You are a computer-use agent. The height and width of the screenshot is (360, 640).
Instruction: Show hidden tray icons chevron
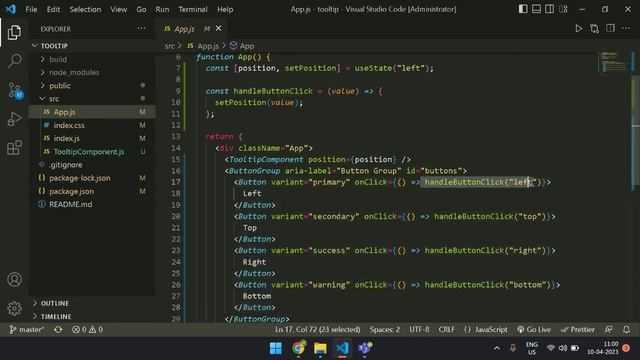497,348
